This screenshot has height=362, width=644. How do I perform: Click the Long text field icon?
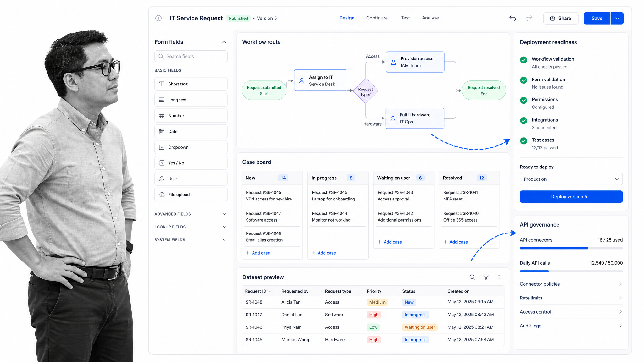[162, 100]
